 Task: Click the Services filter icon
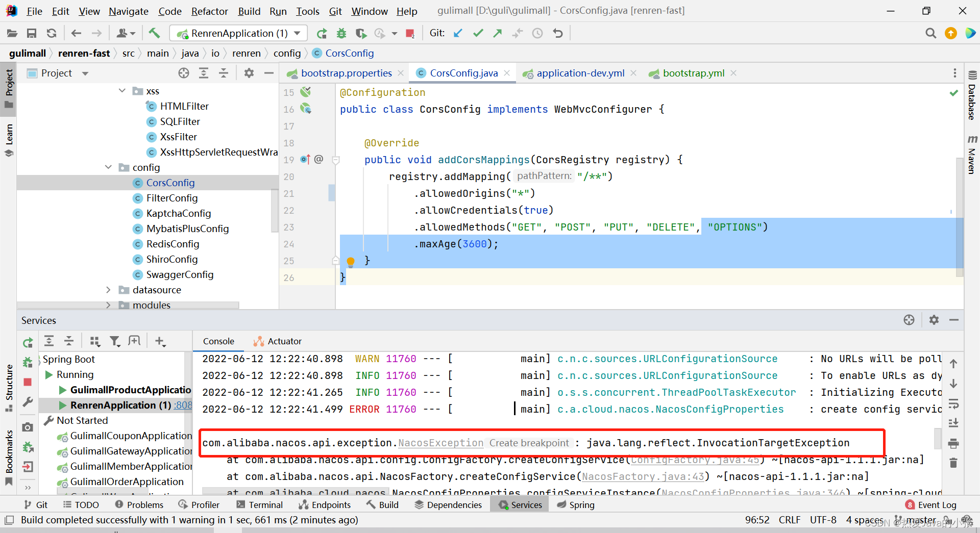[115, 341]
